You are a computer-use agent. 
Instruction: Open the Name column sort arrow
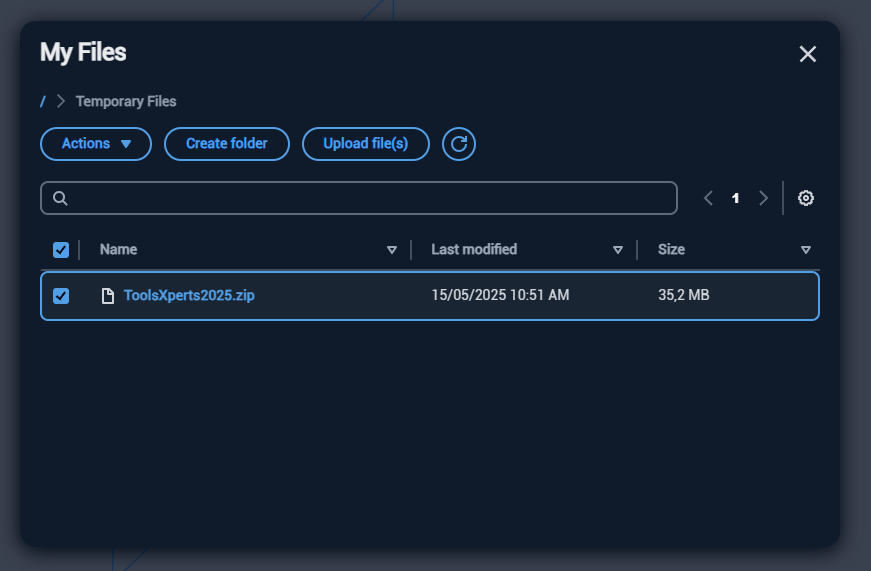[392, 250]
